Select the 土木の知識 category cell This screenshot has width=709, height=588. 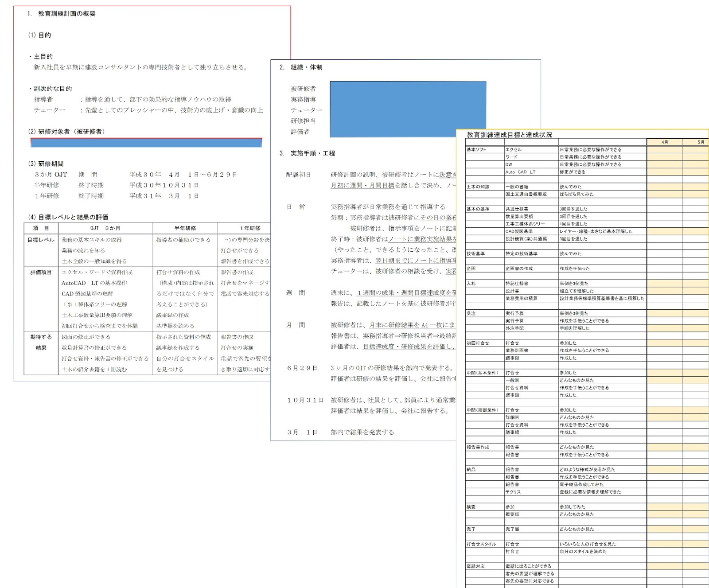point(479,187)
